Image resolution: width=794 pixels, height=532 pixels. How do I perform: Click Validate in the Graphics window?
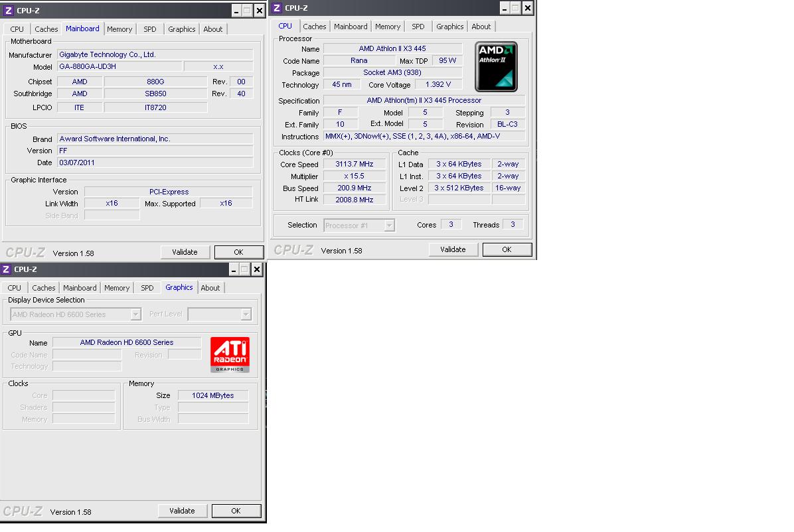(183, 511)
